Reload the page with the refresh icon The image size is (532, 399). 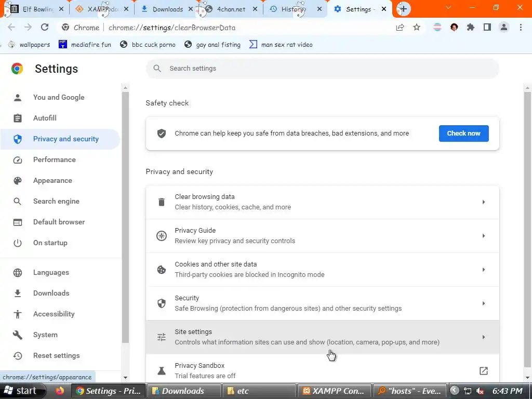tap(45, 28)
